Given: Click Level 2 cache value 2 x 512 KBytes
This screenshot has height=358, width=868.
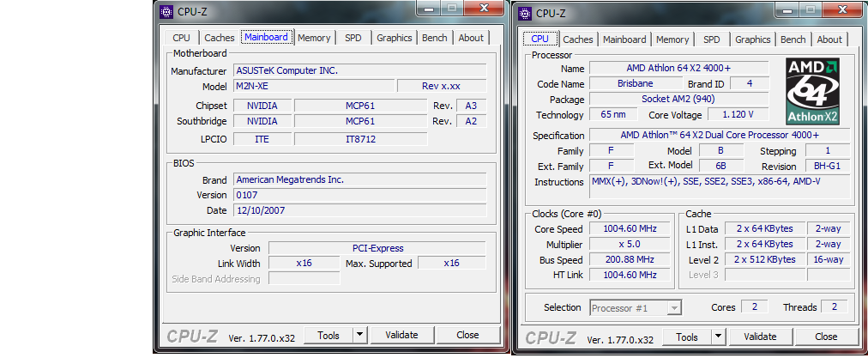Looking at the screenshot, I should 764,259.
